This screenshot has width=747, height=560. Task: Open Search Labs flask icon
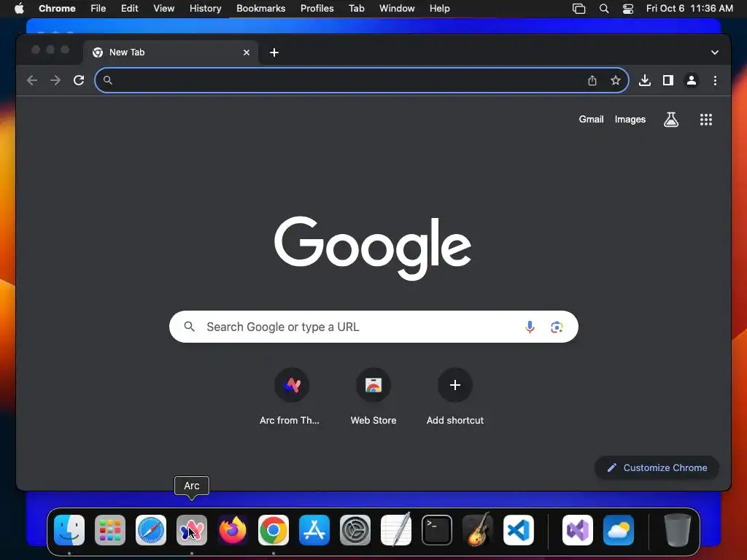[671, 120]
